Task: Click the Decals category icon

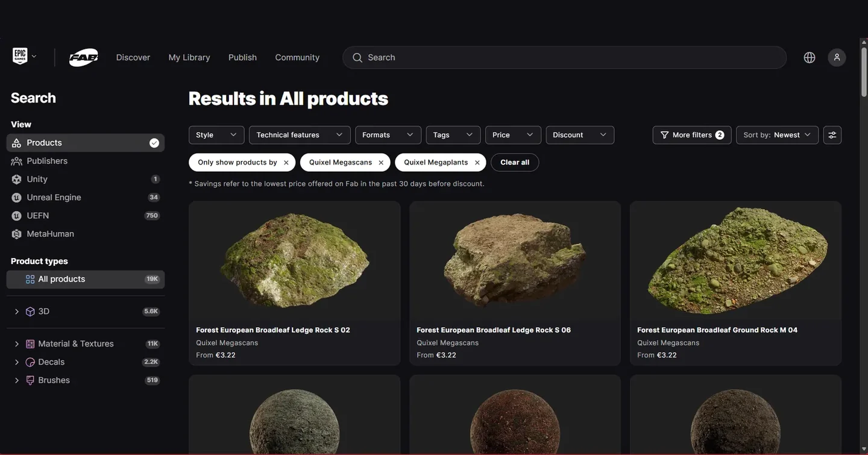Action: pos(30,362)
